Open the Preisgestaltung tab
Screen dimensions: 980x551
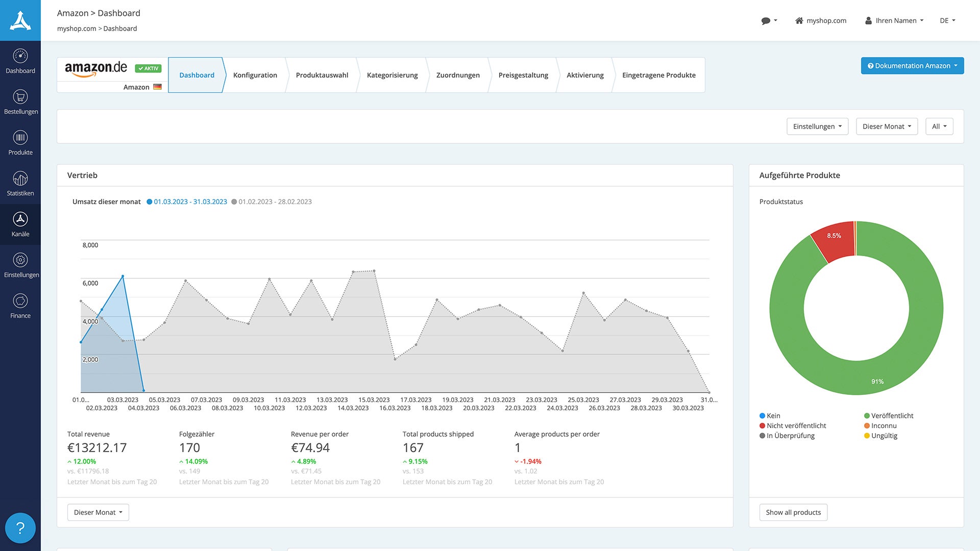click(523, 75)
